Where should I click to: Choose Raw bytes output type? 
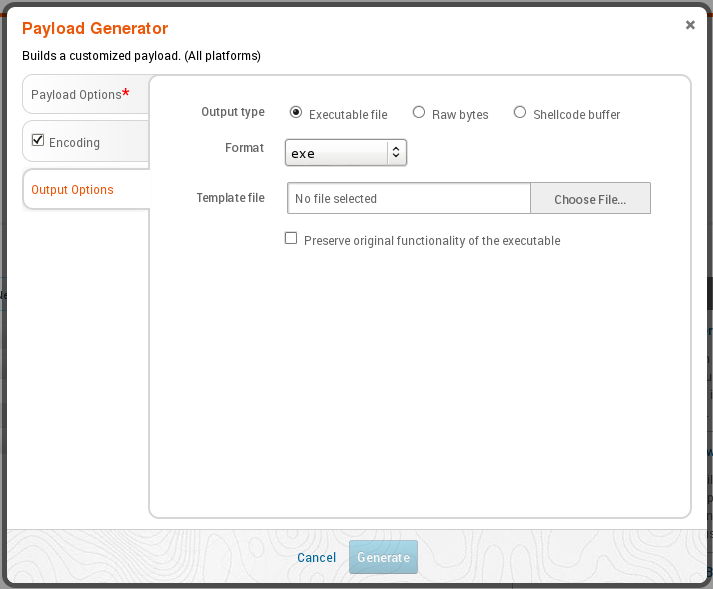pos(419,113)
